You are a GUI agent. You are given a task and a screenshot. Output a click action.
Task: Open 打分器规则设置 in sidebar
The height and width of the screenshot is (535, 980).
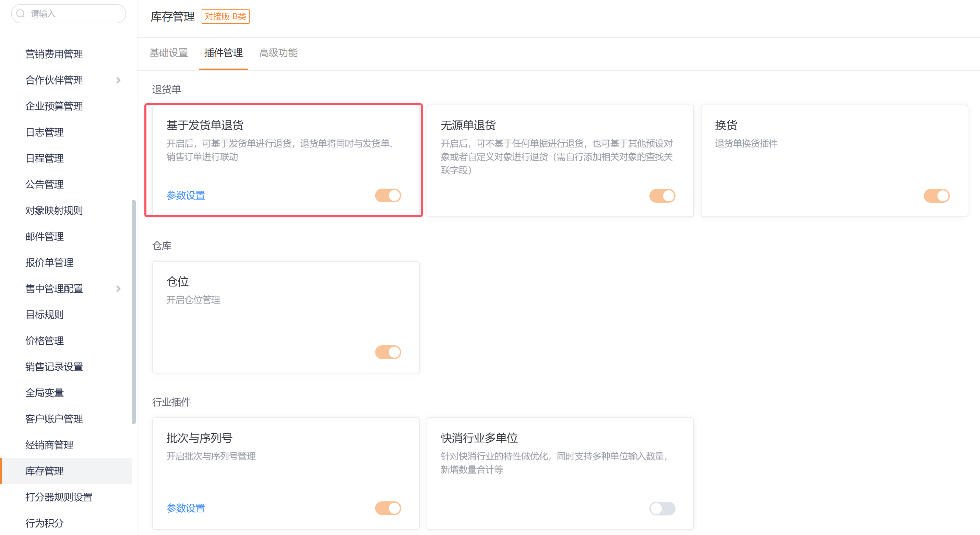pyautogui.click(x=59, y=497)
